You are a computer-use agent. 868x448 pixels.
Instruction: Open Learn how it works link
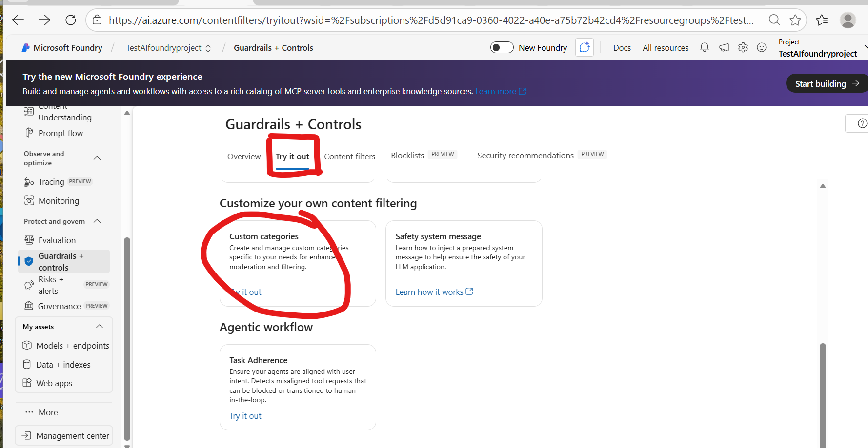(434, 292)
